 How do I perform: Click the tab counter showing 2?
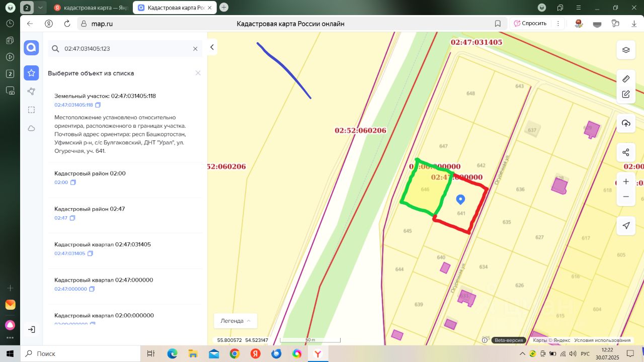27,8
